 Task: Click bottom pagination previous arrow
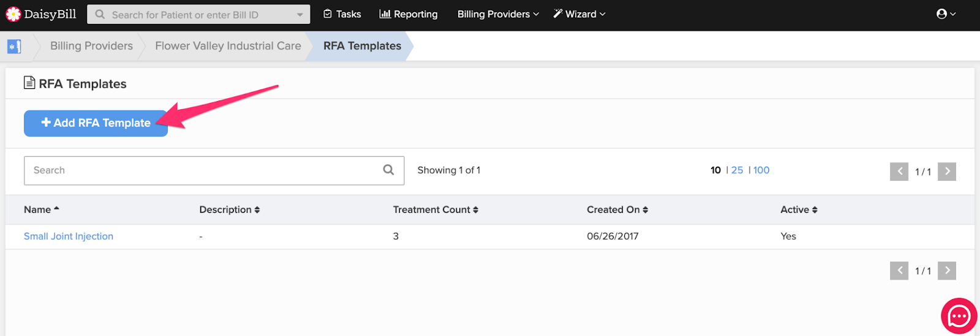(x=899, y=270)
